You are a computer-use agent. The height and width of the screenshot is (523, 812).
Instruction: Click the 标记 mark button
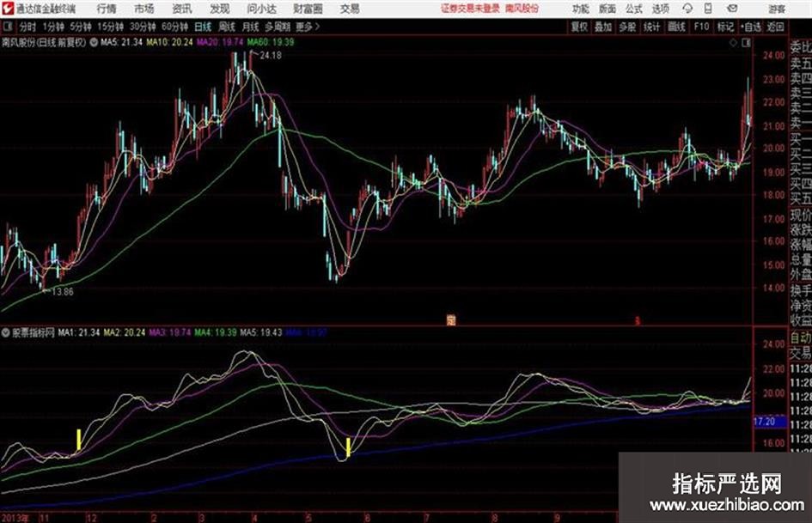pyautogui.click(x=725, y=27)
